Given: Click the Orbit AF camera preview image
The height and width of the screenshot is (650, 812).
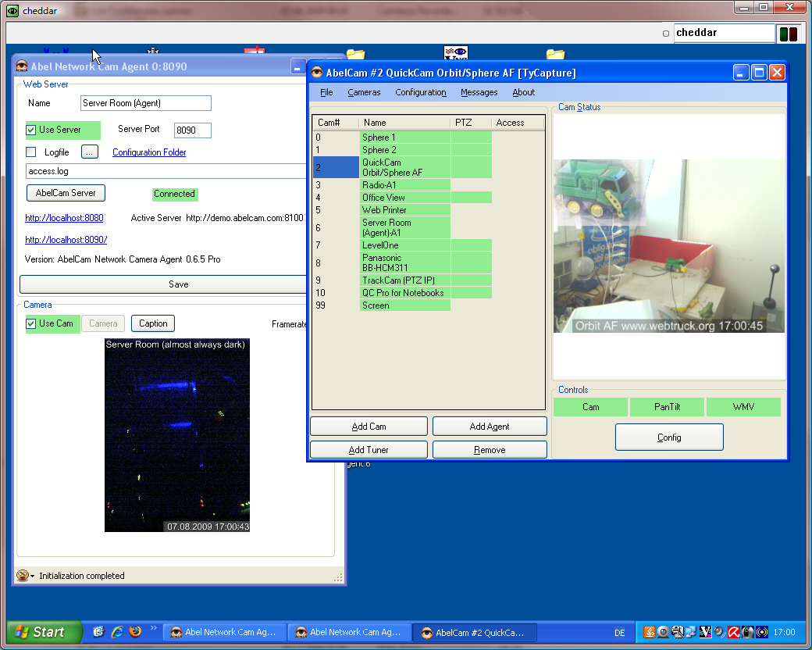Looking at the screenshot, I should (668, 246).
